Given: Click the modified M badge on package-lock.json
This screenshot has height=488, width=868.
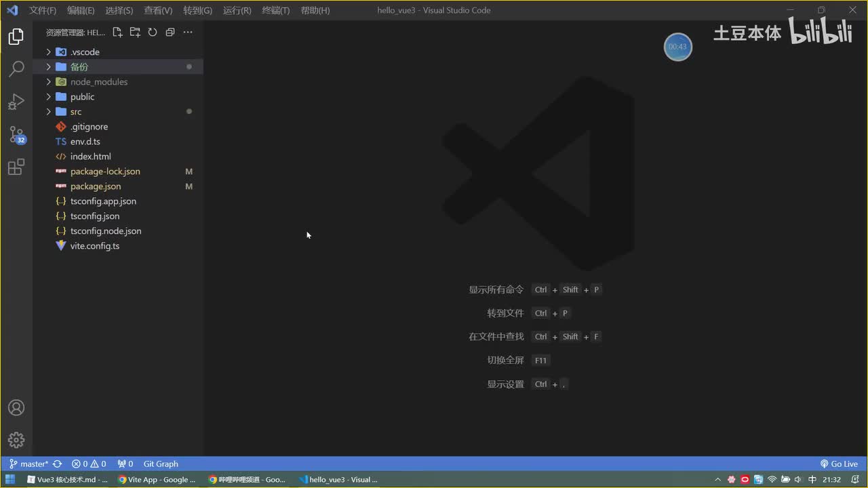Looking at the screenshot, I should click(189, 171).
